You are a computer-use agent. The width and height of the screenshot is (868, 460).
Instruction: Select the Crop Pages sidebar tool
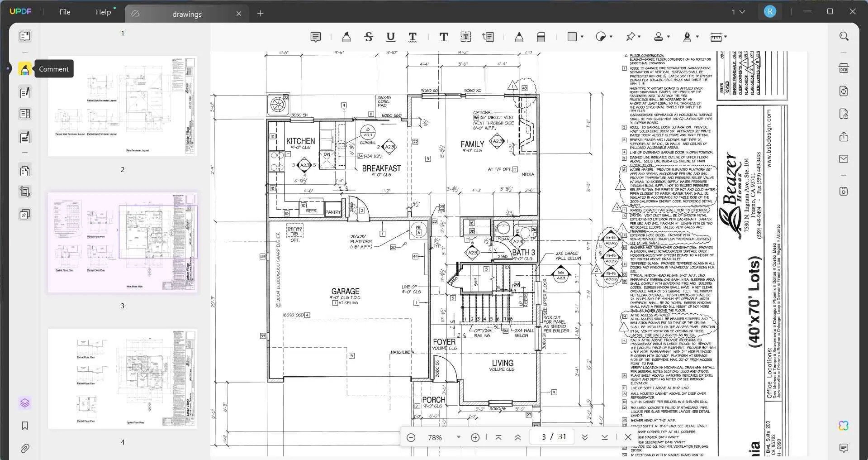(25, 192)
